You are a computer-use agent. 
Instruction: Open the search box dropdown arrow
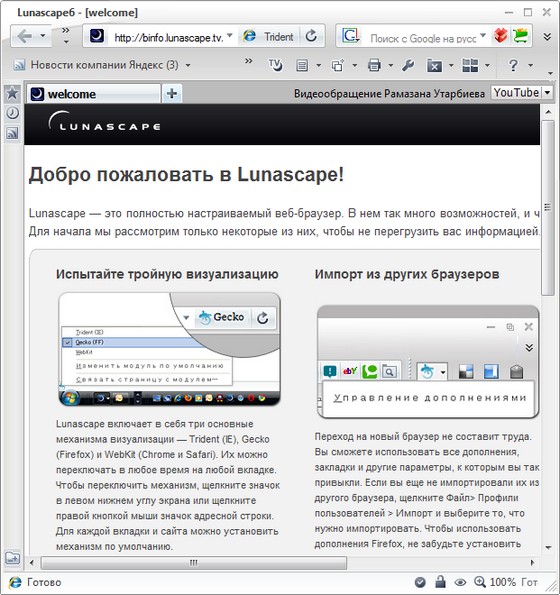click(483, 36)
